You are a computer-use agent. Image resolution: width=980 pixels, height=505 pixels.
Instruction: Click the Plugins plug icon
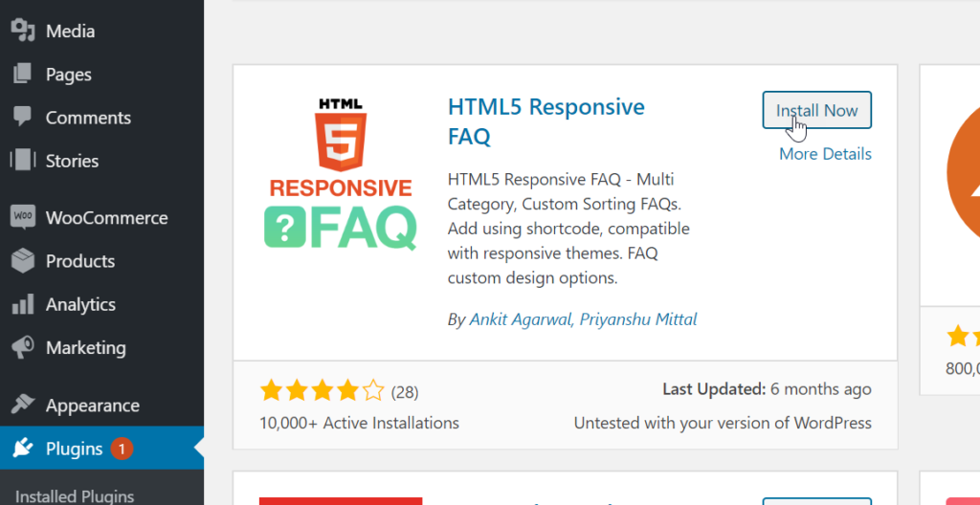pos(23,449)
